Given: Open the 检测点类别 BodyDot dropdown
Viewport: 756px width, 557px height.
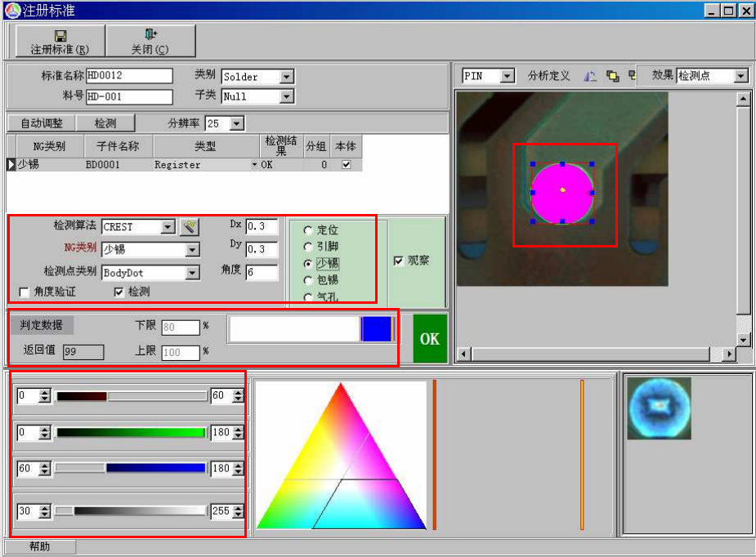Looking at the screenshot, I should tap(192, 273).
